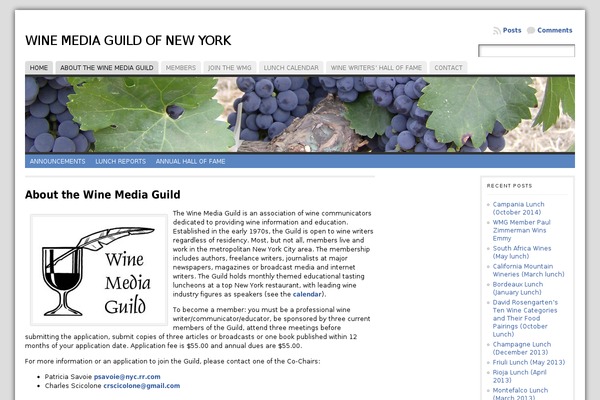Click the grape vineyard header banner

point(300,114)
